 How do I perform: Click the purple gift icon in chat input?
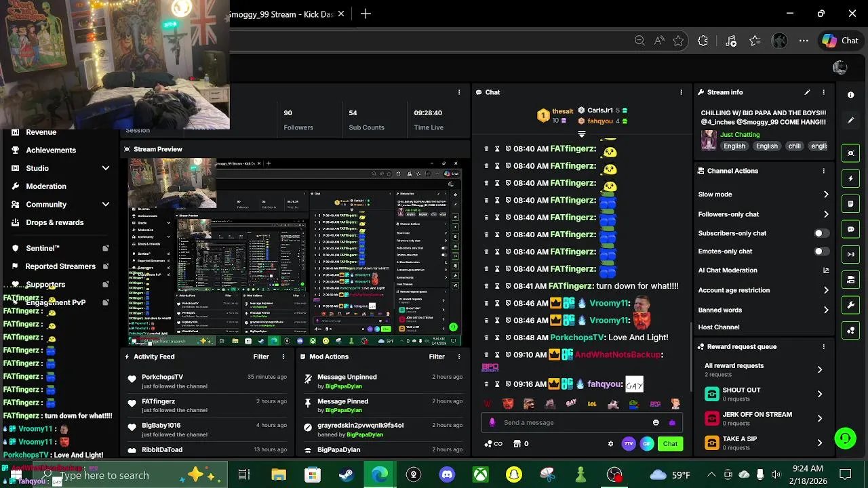tap(672, 422)
